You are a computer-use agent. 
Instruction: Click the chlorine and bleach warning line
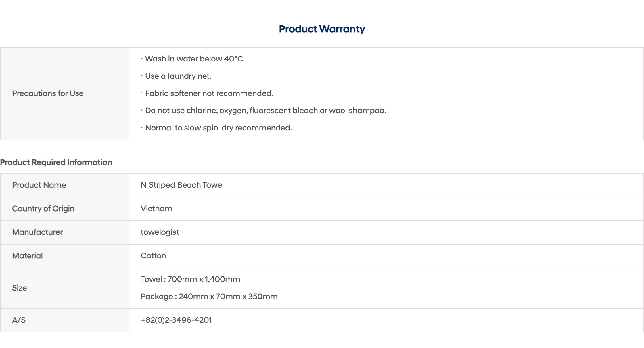click(264, 111)
